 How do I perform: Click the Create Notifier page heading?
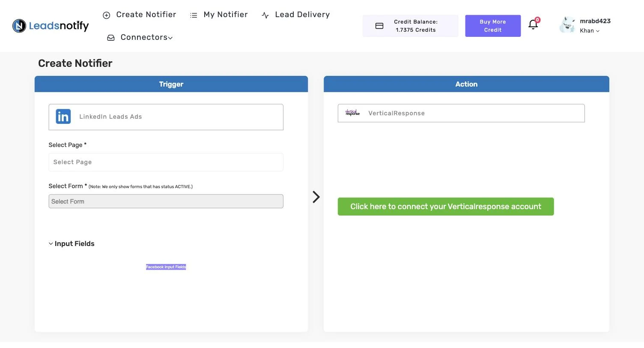75,63
